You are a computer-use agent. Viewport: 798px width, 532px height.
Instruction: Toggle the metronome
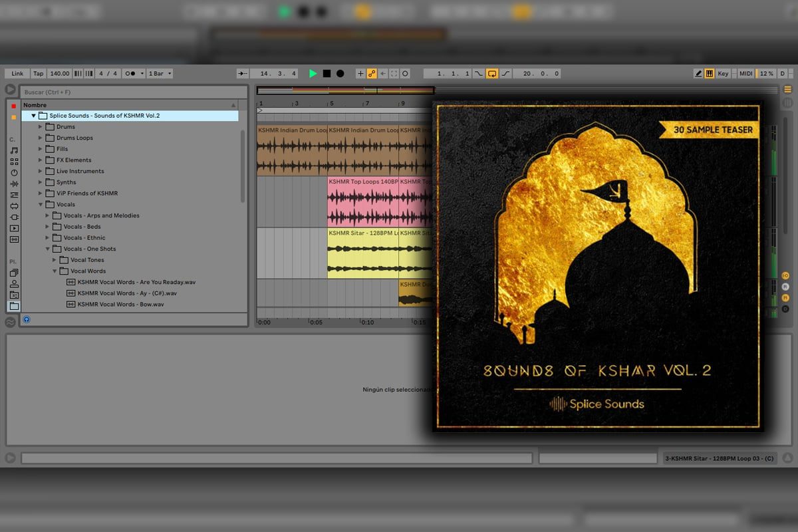(x=130, y=74)
